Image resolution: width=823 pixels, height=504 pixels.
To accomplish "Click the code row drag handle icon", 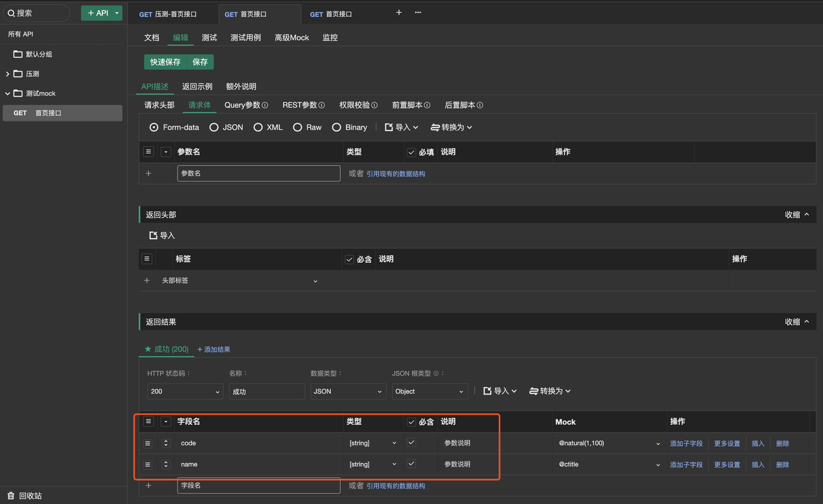I will (x=147, y=444).
